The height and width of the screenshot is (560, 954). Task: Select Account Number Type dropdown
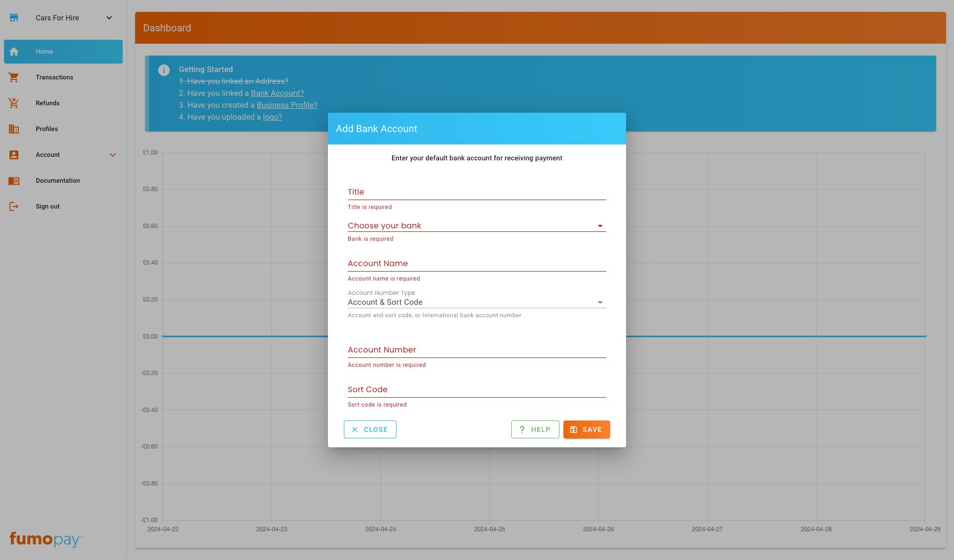tap(477, 302)
